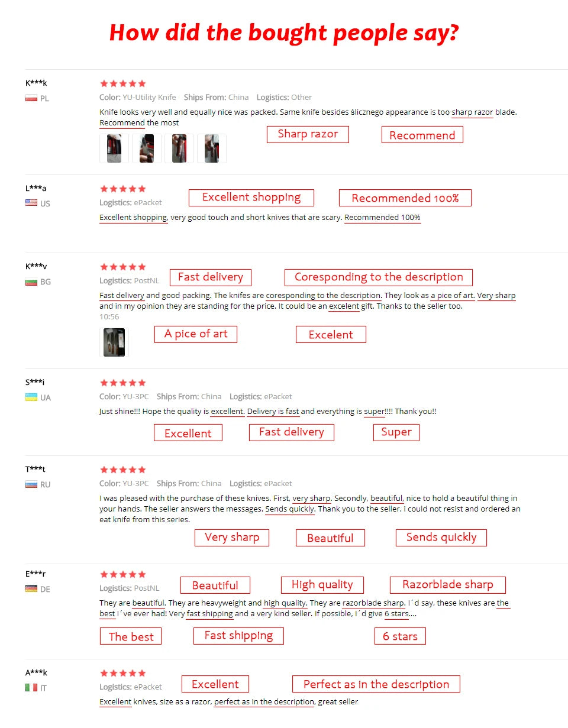Image resolution: width=568 pixels, height=728 pixels.
Task: Click the 'Razorblade sharp' highlight label
Action: click(448, 585)
